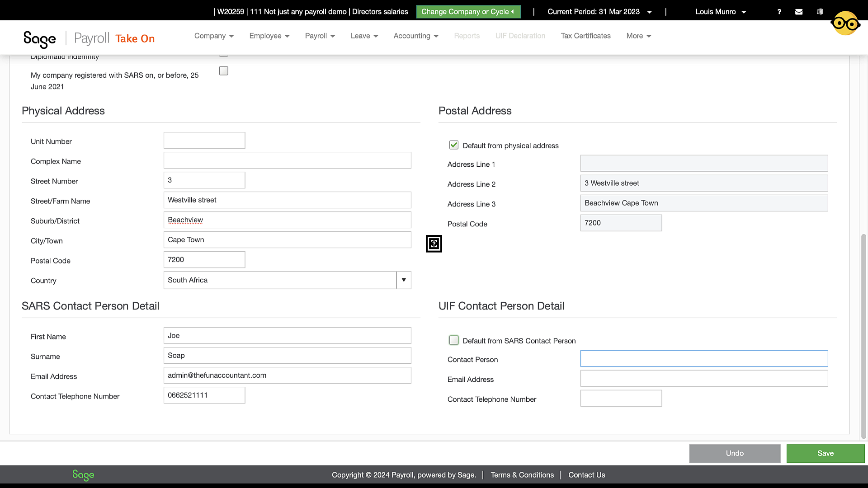
Task: Tick company registered with SARS checkbox
Action: pyautogui.click(x=224, y=71)
